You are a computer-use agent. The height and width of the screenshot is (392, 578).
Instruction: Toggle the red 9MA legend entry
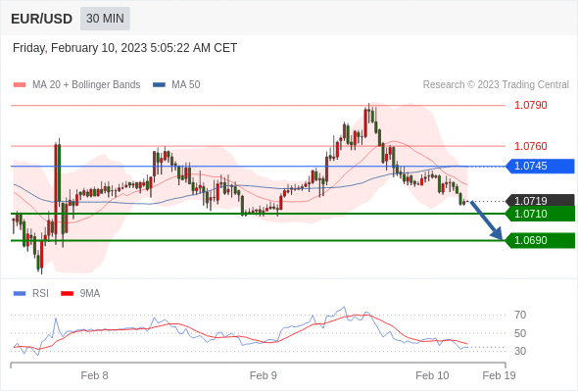point(80,294)
